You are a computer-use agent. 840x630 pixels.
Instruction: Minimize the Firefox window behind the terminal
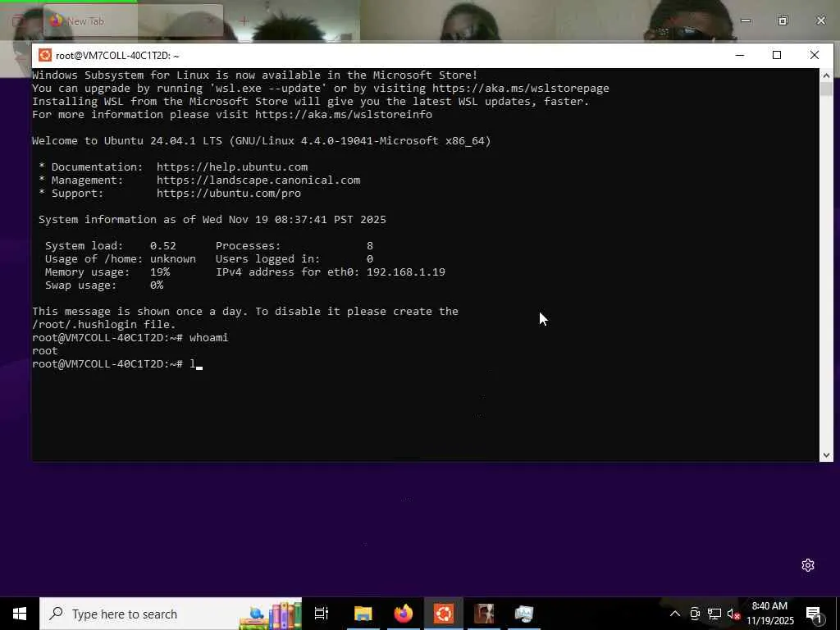(746, 21)
